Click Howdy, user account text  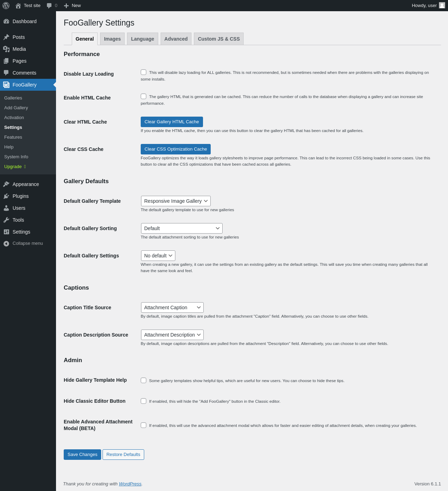424,6
